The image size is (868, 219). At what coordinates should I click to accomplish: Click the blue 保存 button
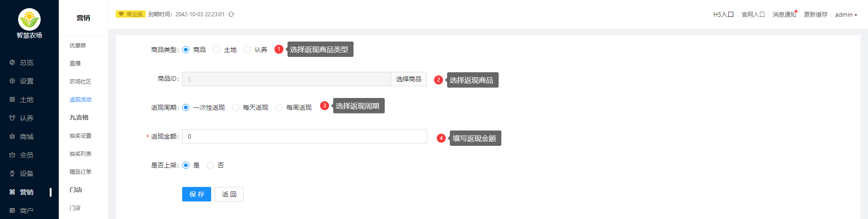click(x=197, y=194)
